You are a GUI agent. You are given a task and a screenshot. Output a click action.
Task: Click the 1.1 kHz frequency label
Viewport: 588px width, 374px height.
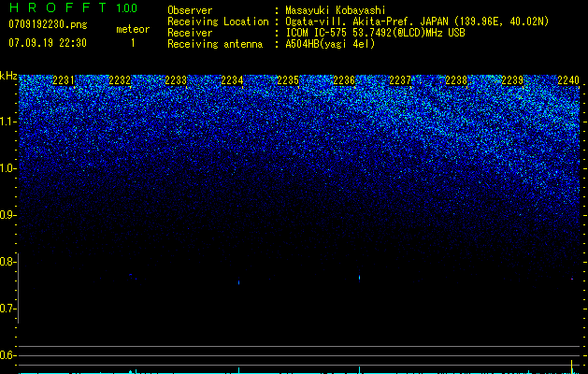coord(7,122)
